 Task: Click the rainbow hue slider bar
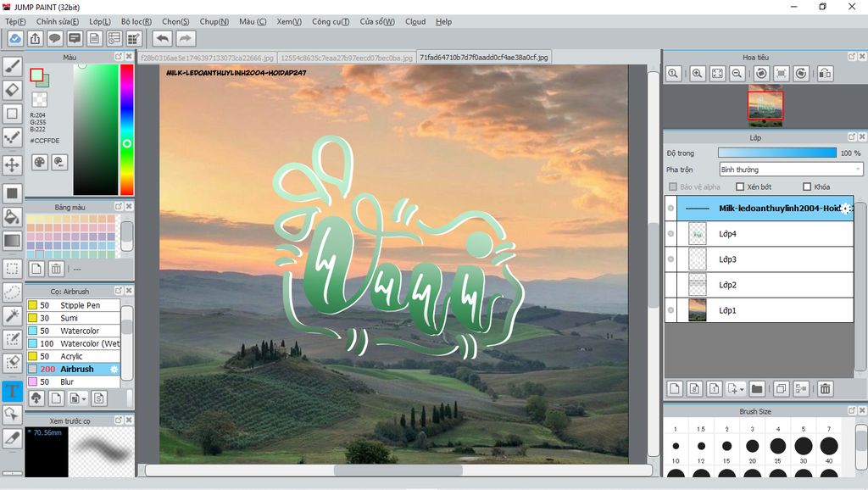click(x=127, y=130)
